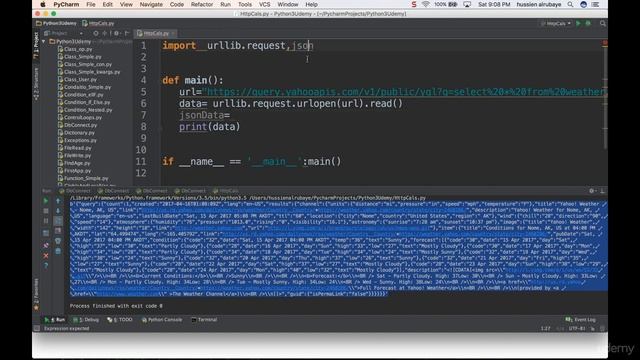Open the Terminal tab
640x360 pixels.
coord(204,320)
